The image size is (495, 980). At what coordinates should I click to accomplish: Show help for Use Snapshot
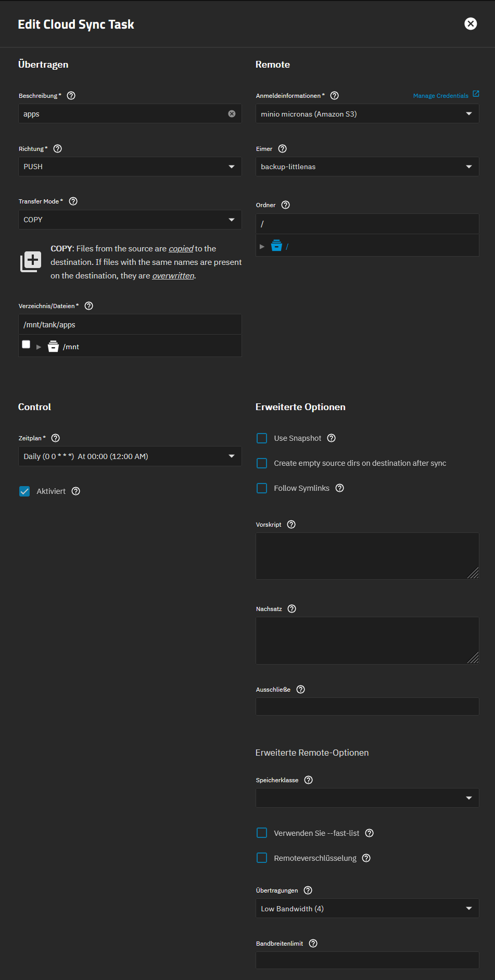click(x=332, y=438)
